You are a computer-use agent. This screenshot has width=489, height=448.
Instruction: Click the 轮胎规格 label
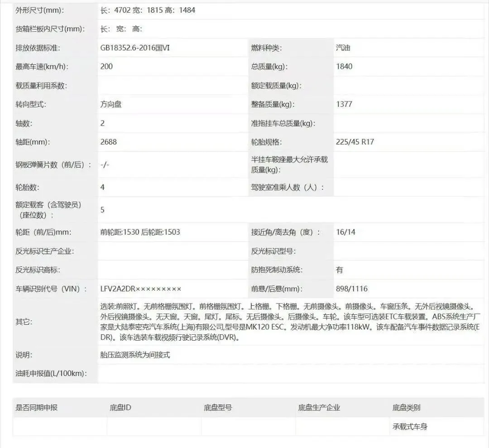click(x=266, y=142)
